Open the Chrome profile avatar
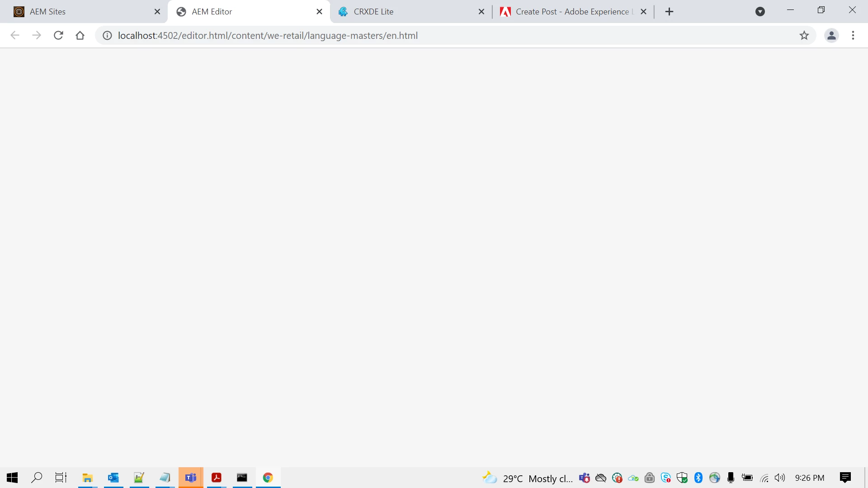The width and height of the screenshot is (868, 488). tap(831, 35)
